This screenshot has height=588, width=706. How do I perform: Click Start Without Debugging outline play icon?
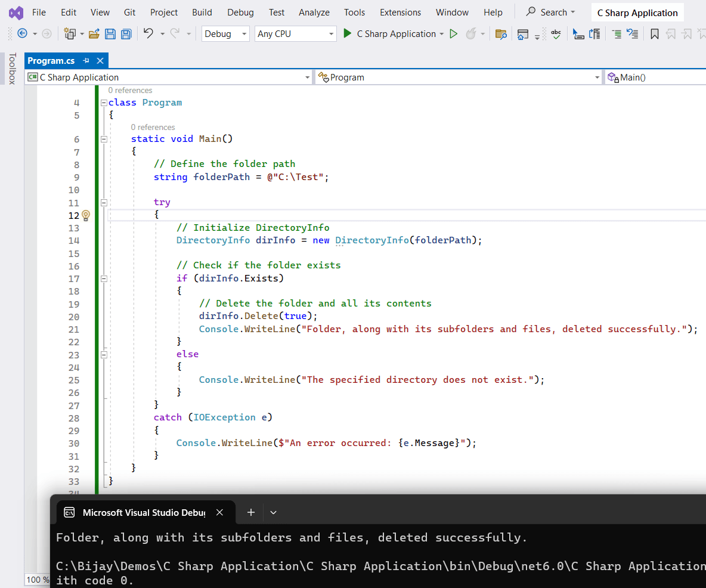pos(454,34)
